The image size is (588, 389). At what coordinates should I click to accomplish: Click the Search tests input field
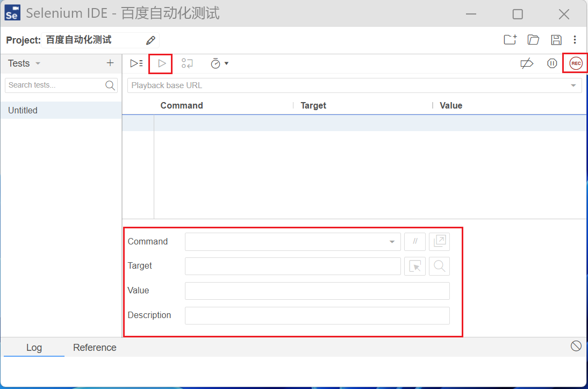tap(55, 85)
